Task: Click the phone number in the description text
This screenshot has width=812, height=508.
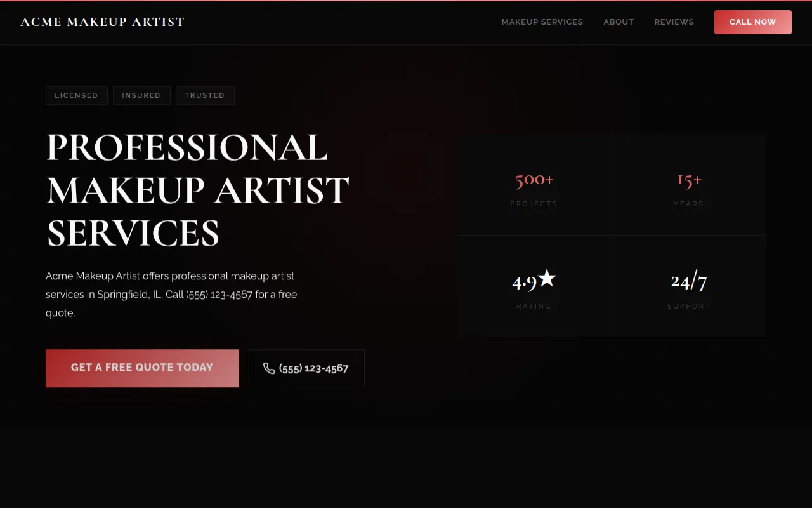Action: pos(219,294)
